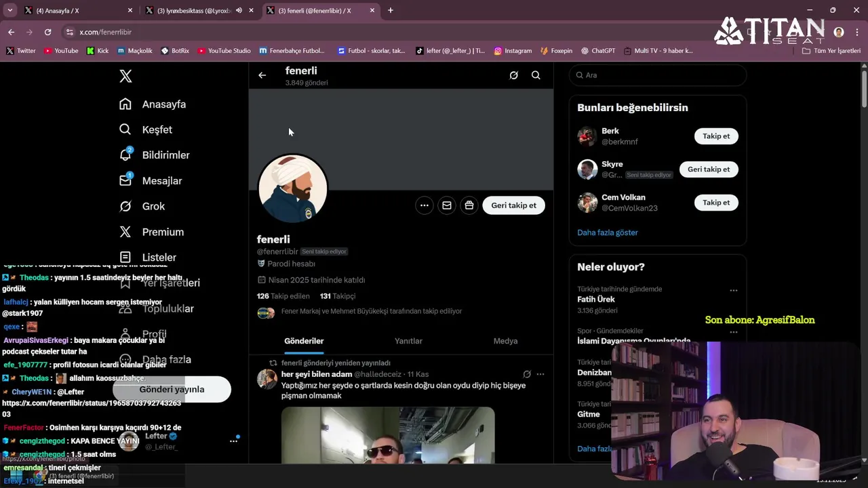Click the gift premium icon
Image resolution: width=868 pixels, height=488 pixels.
pos(469,205)
